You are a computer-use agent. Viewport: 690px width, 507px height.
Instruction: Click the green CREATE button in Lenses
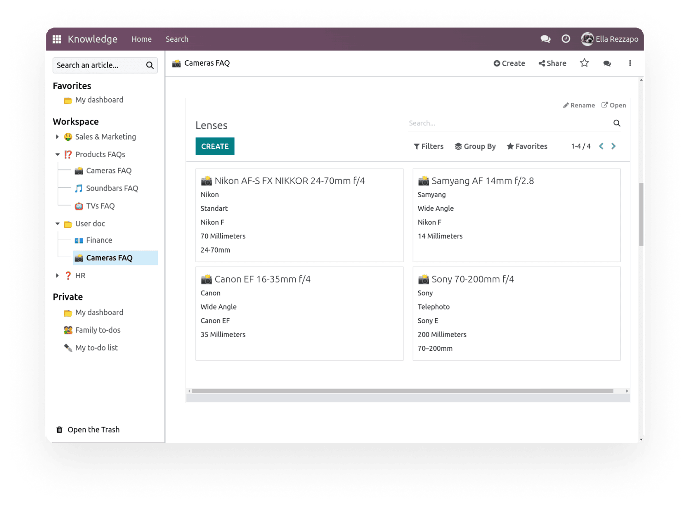(x=215, y=146)
